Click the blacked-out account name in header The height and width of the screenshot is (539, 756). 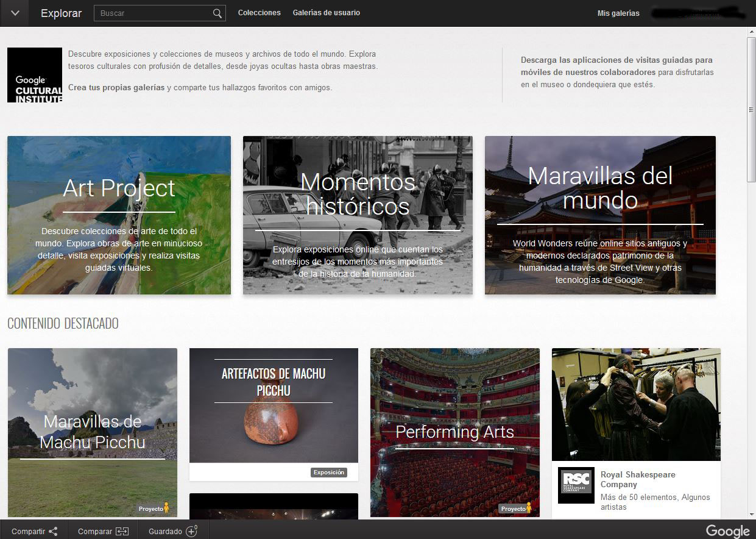coord(698,13)
